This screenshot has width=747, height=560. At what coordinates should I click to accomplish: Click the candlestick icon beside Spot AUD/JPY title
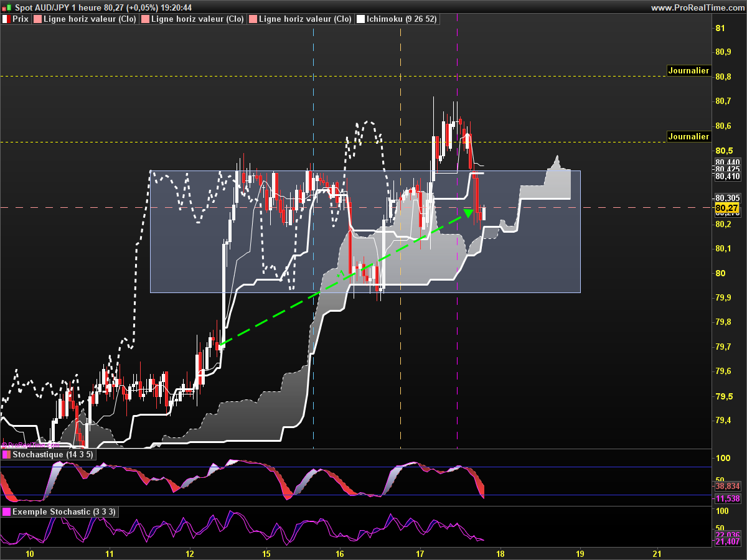click(x=6, y=7)
